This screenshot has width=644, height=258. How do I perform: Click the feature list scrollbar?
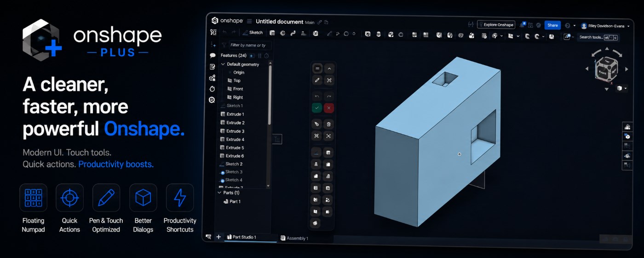pyautogui.click(x=270, y=94)
